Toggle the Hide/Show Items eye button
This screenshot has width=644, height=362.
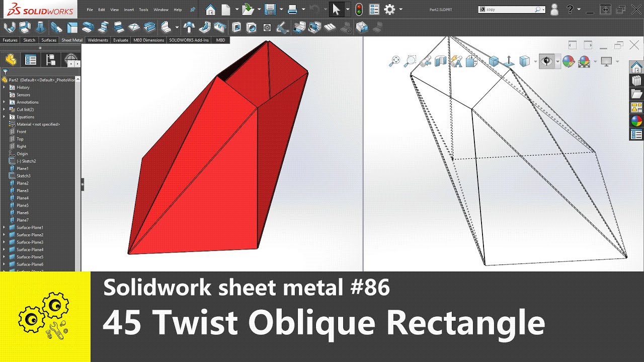546,61
